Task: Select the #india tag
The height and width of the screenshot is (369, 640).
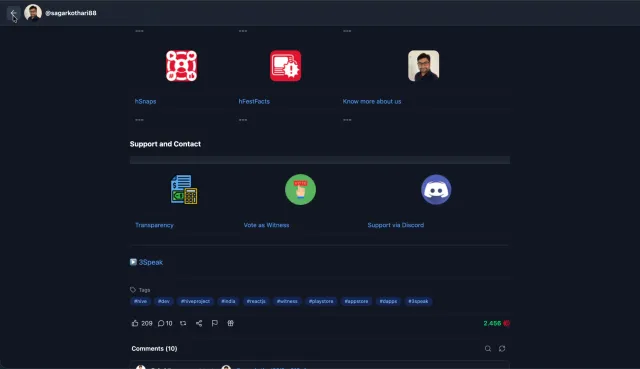Action: click(228, 301)
